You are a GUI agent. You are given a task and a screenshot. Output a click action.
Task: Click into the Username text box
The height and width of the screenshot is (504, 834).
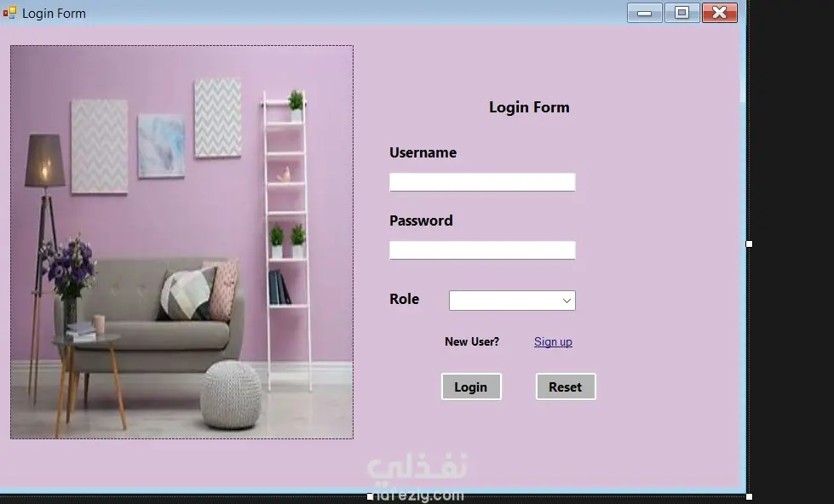coord(482,182)
